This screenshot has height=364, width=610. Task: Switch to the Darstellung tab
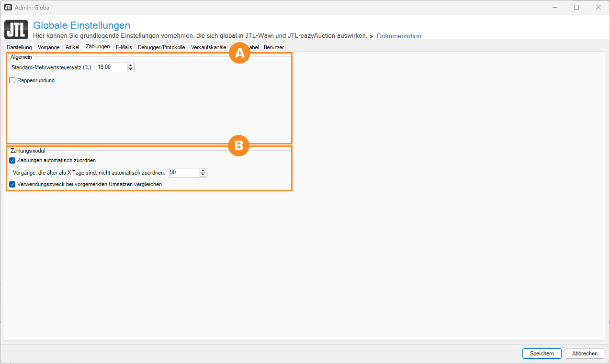(x=19, y=47)
